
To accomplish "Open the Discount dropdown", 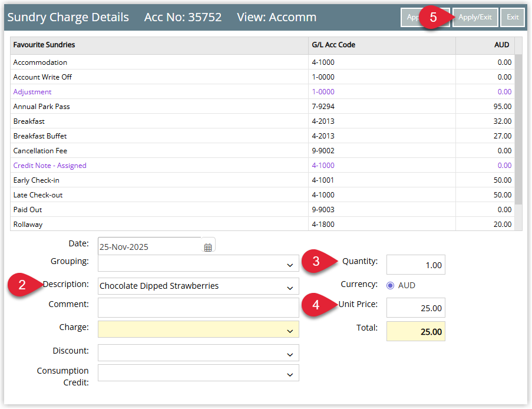I will (290, 355).
